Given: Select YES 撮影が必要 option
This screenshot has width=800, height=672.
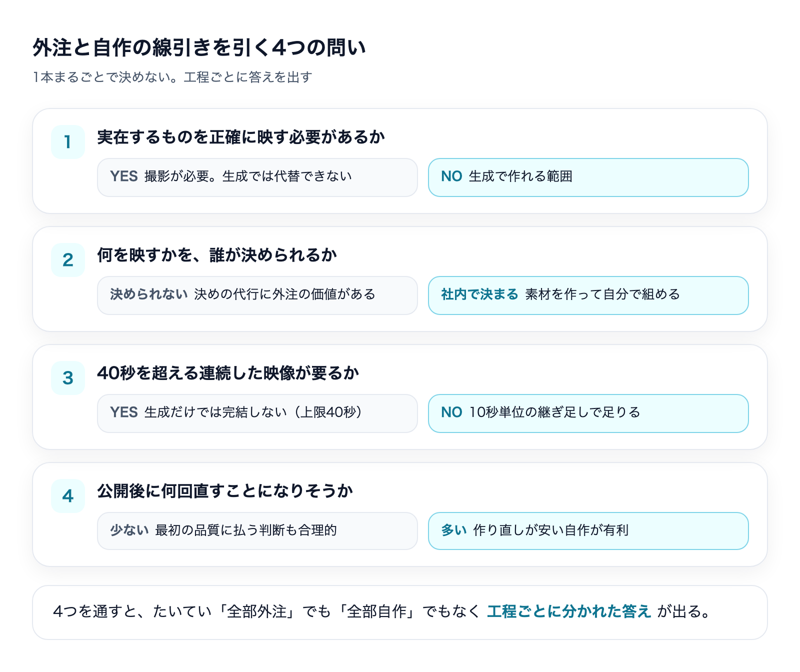Looking at the screenshot, I should [x=257, y=177].
